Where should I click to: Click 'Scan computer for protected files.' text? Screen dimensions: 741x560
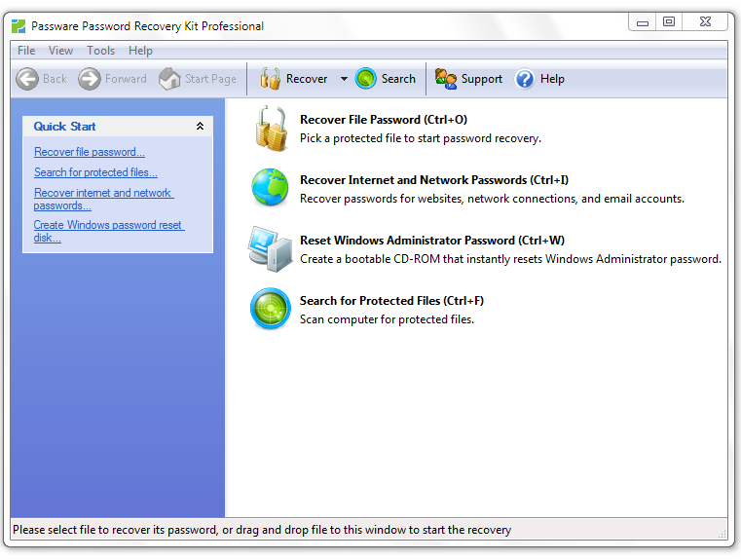(x=387, y=320)
